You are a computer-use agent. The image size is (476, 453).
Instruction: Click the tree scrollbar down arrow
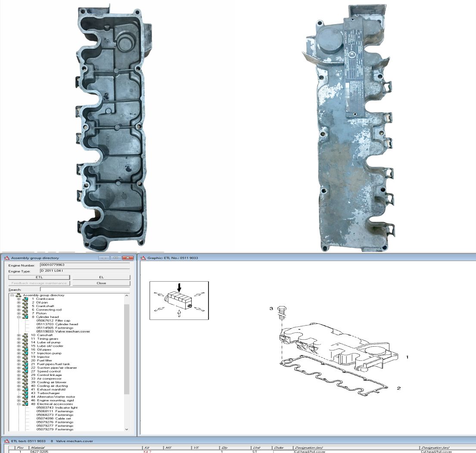(126, 429)
